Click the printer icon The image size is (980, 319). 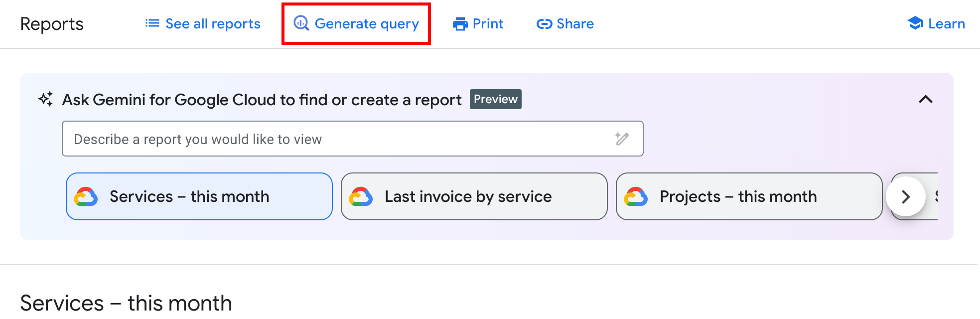(x=460, y=24)
